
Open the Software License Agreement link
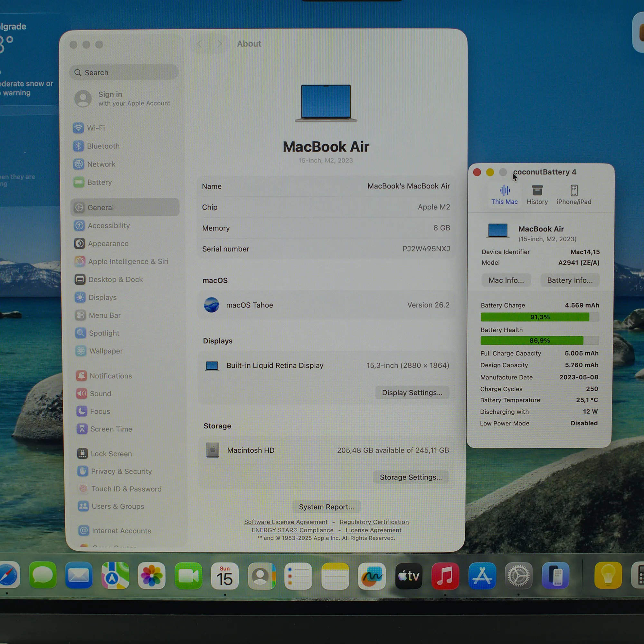point(286,522)
